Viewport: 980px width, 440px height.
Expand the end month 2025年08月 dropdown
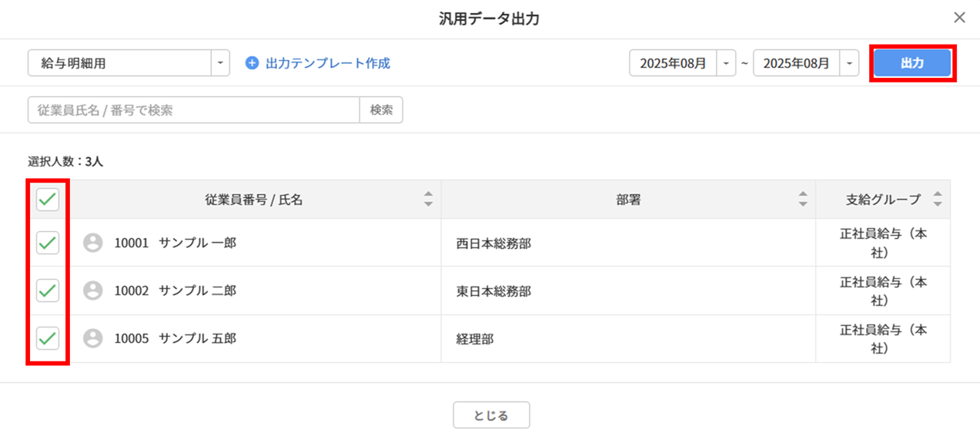click(x=849, y=63)
